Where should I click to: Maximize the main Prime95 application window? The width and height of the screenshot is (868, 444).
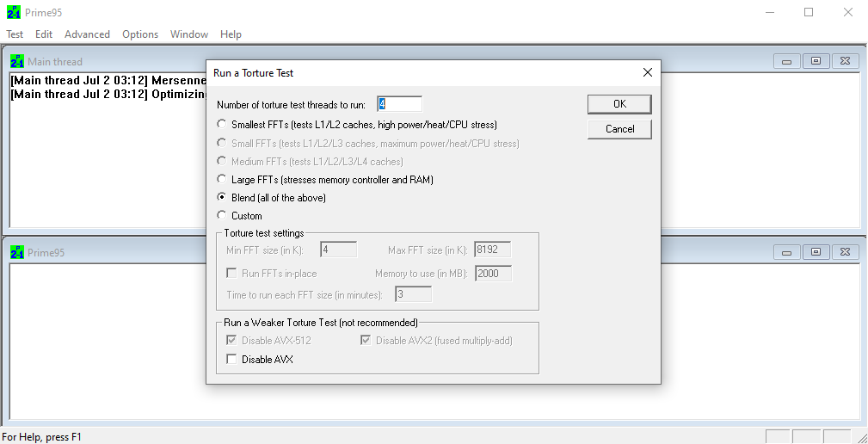pyautogui.click(x=809, y=12)
